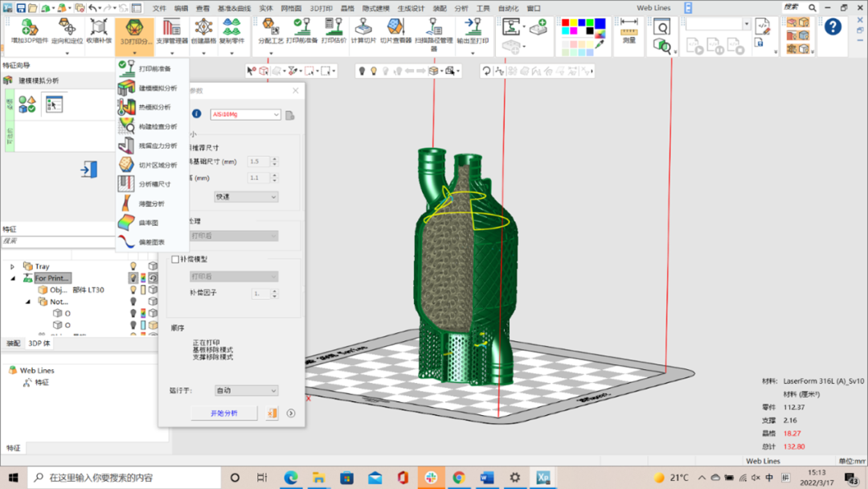Click the open folder icon in quick access toolbar
868x489 pixels.
(33, 8)
